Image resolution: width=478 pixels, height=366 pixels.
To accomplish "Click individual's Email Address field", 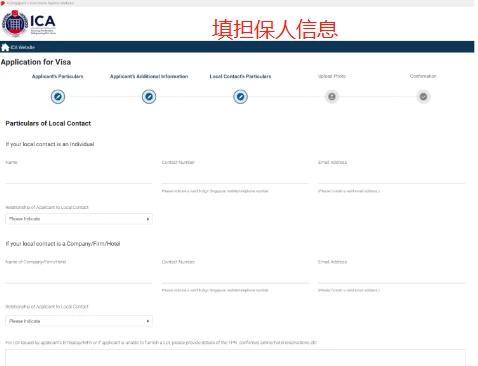I will pos(392,176).
